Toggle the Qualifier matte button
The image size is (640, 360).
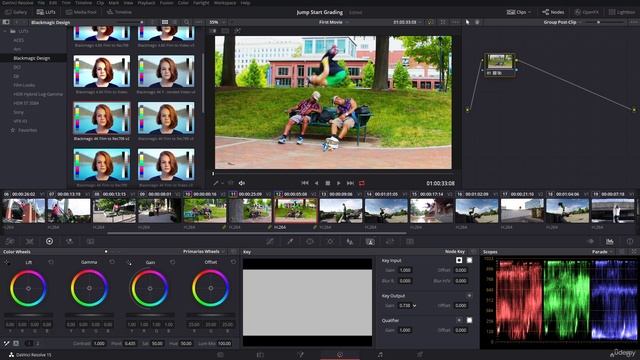tap(459, 320)
